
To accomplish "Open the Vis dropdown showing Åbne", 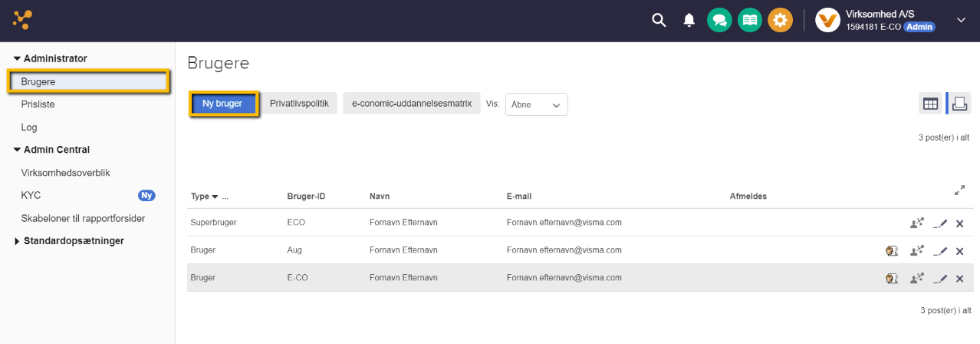I will [536, 105].
